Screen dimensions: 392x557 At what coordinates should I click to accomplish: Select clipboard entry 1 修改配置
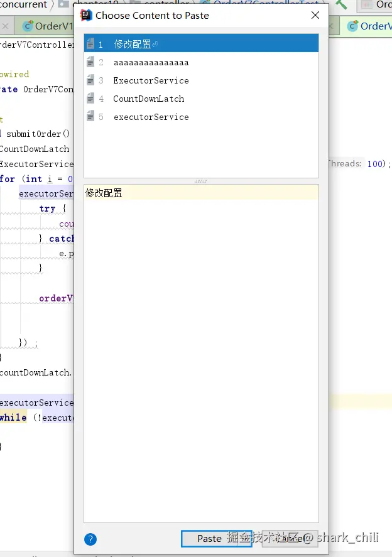tap(201, 44)
